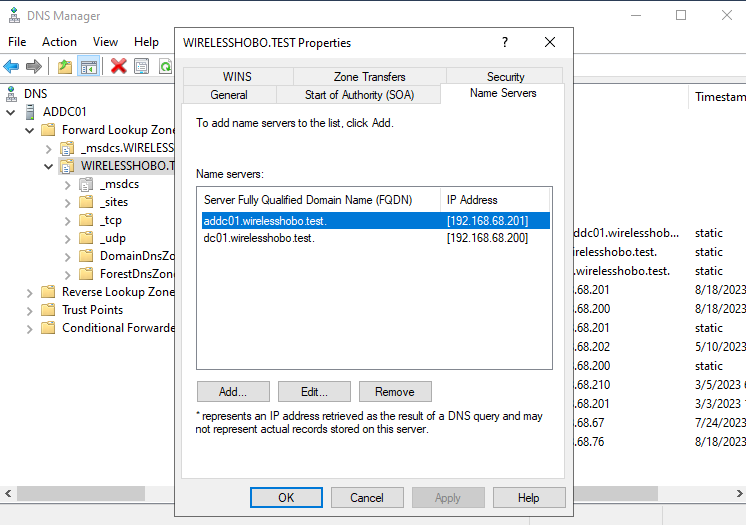Click the Add... button
Viewport: 746px width, 525px height.
click(233, 391)
